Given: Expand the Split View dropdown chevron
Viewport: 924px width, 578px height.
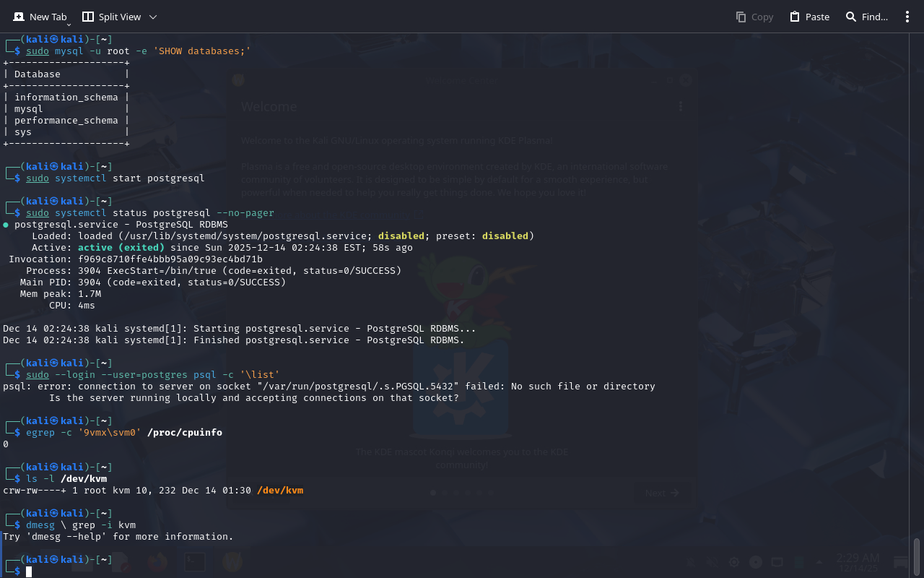Looking at the screenshot, I should coord(153,17).
